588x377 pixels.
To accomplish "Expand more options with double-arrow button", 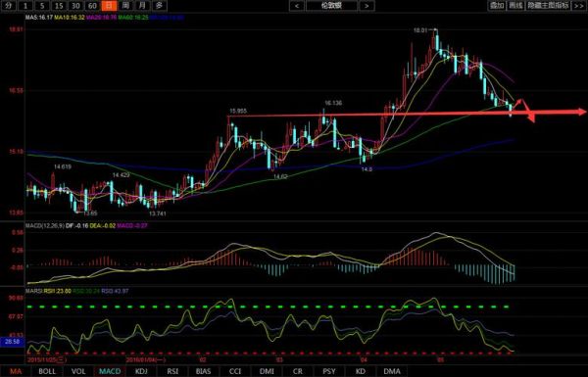I will (578, 6).
